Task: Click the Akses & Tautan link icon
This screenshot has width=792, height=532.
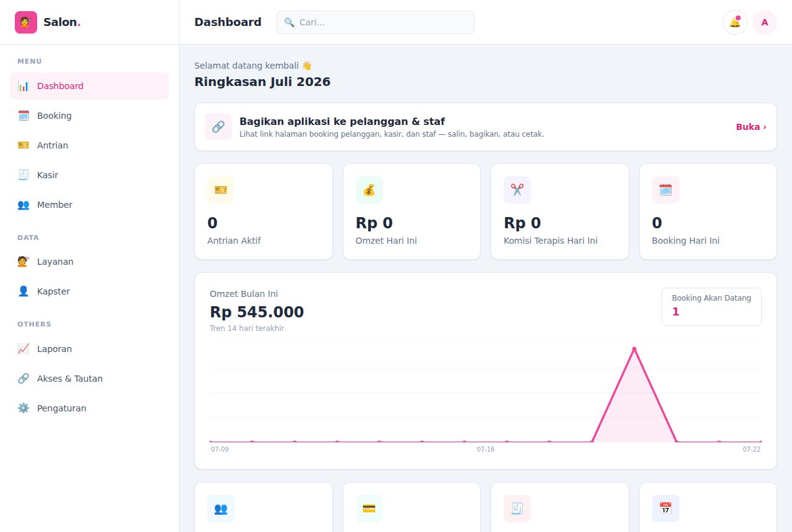Action: coord(24,379)
